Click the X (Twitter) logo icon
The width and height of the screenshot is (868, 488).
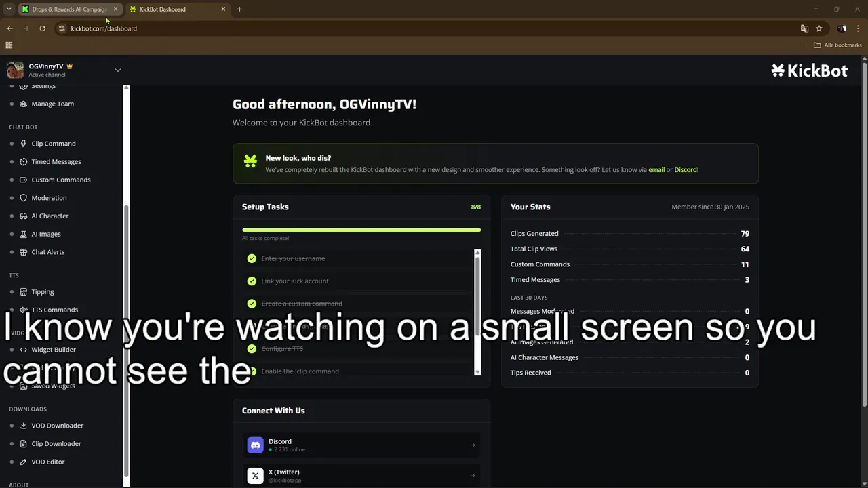click(x=255, y=476)
